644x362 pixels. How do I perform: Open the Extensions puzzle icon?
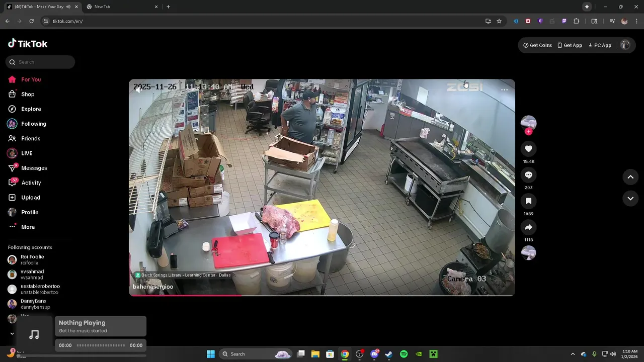coord(577,21)
